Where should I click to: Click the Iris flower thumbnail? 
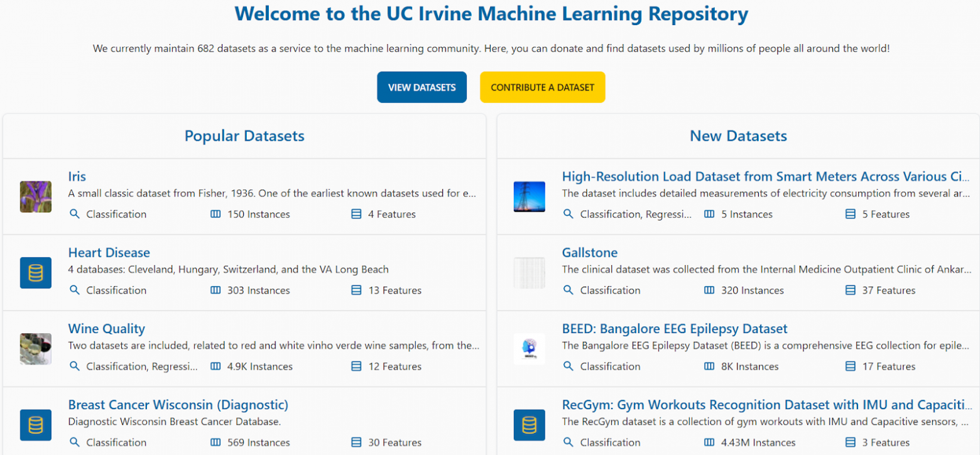tap(36, 197)
